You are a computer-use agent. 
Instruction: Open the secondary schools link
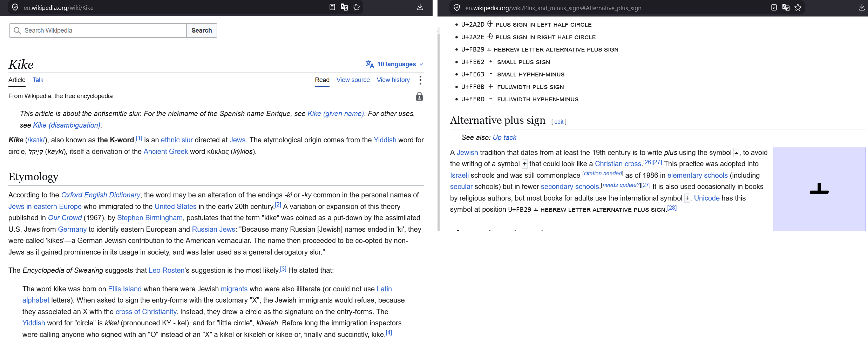570,187
